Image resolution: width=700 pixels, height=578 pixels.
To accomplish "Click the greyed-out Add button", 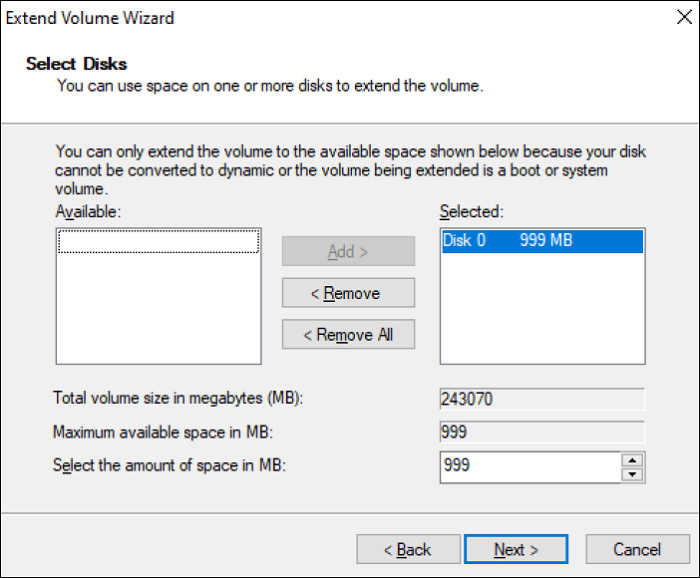I will coord(348,252).
